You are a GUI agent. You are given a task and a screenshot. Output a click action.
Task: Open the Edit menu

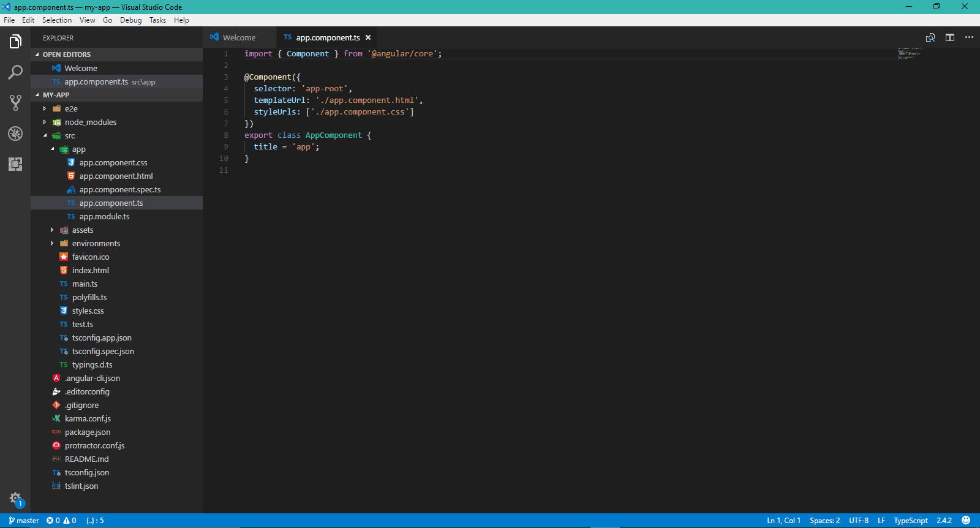pyautogui.click(x=28, y=20)
